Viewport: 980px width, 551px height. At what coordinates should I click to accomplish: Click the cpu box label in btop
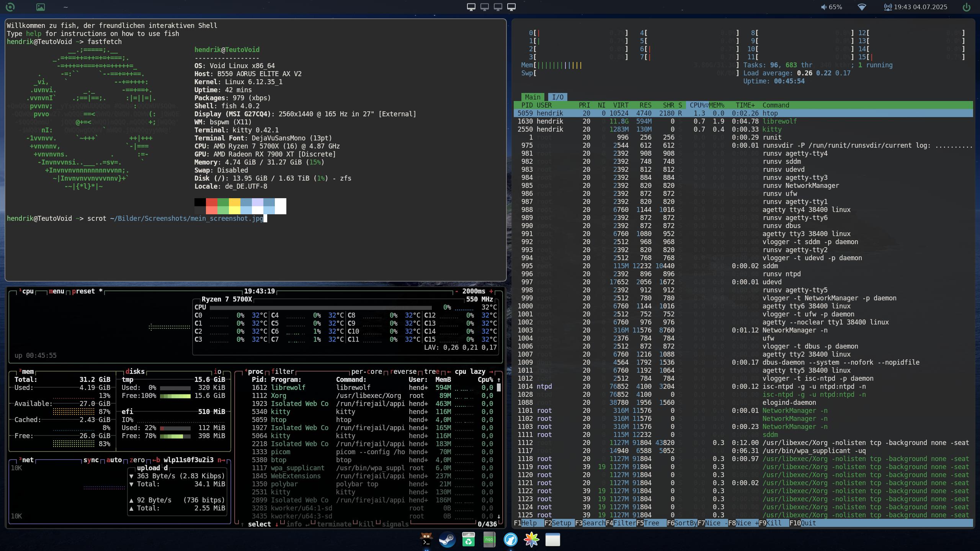click(26, 291)
